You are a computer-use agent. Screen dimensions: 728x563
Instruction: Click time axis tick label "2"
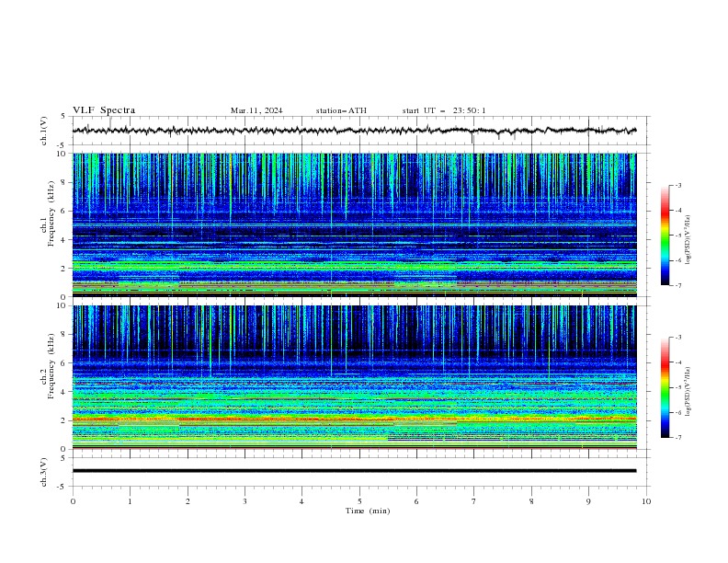pyautogui.click(x=188, y=501)
